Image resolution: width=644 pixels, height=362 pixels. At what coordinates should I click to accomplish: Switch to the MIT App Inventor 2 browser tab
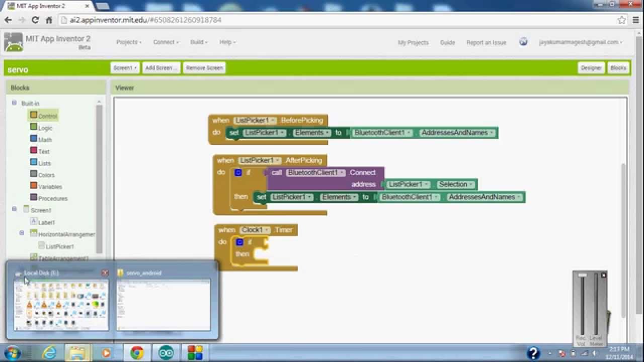pos(48,6)
